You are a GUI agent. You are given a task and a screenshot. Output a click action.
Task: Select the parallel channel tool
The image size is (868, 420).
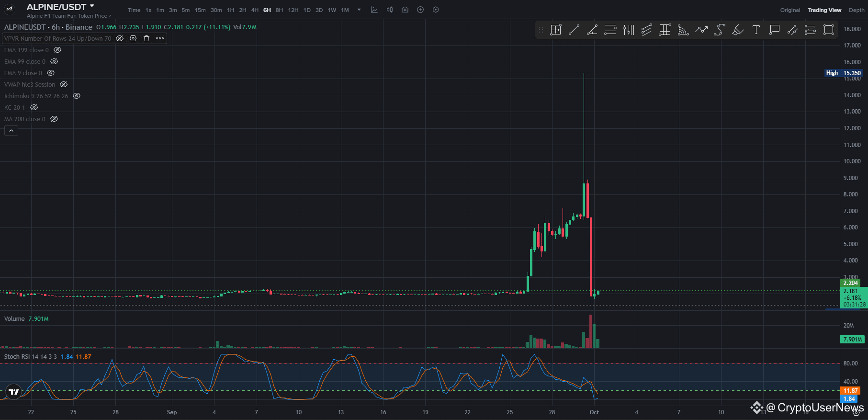coord(647,30)
